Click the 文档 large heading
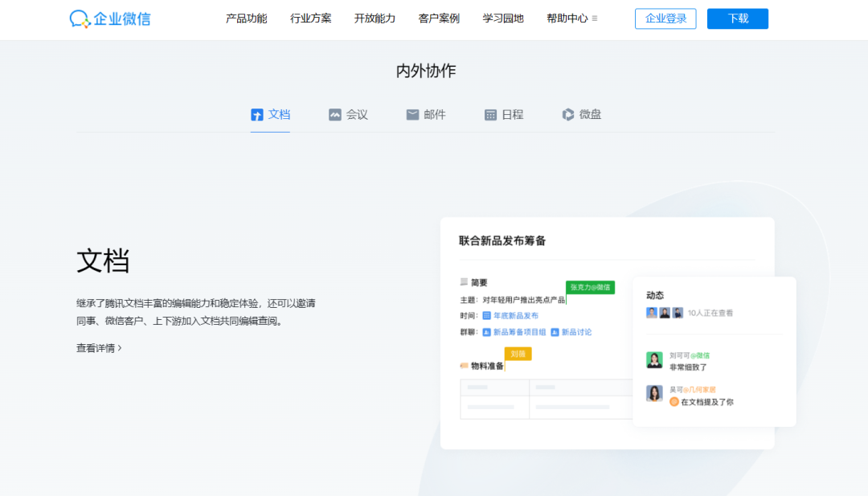 tap(103, 260)
